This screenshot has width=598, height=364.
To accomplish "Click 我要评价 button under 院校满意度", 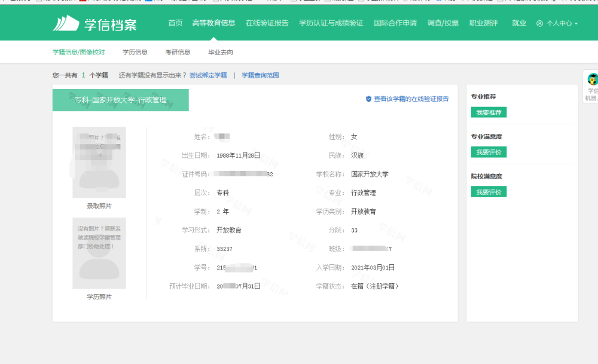I will 489,192.
